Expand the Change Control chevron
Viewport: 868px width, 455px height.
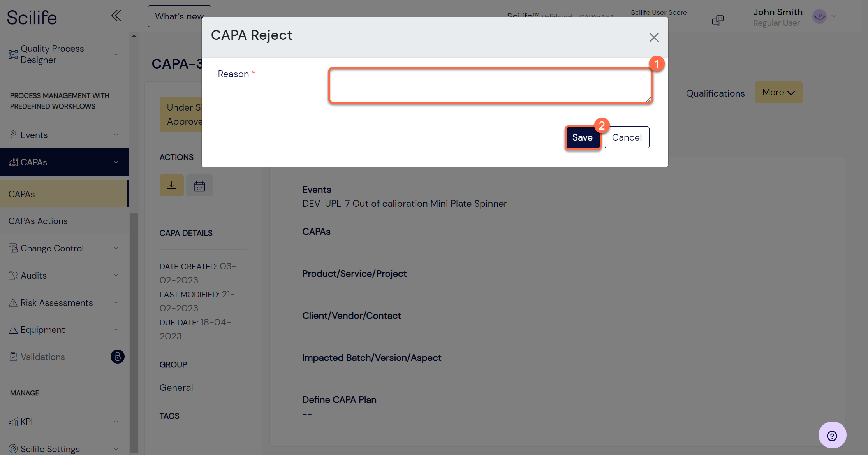tap(116, 248)
